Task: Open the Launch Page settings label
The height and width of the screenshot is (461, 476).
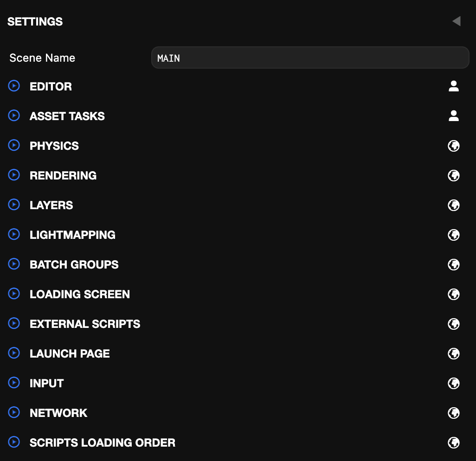Action: [70, 353]
